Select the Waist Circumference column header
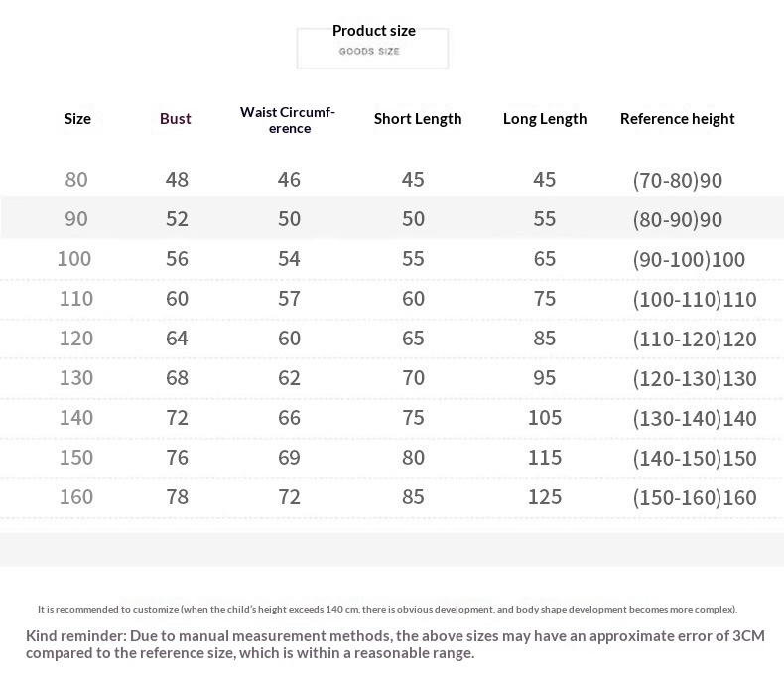The image size is (784, 681). [288, 120]
